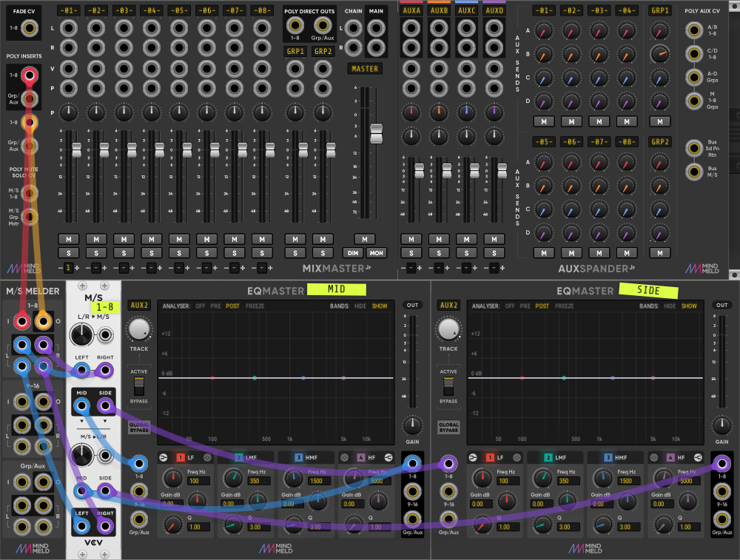Screen dimensions: 740x560
Task: Set MID EQ analyser to PRE
Action: pyautogui.click(x=215, y=306)
